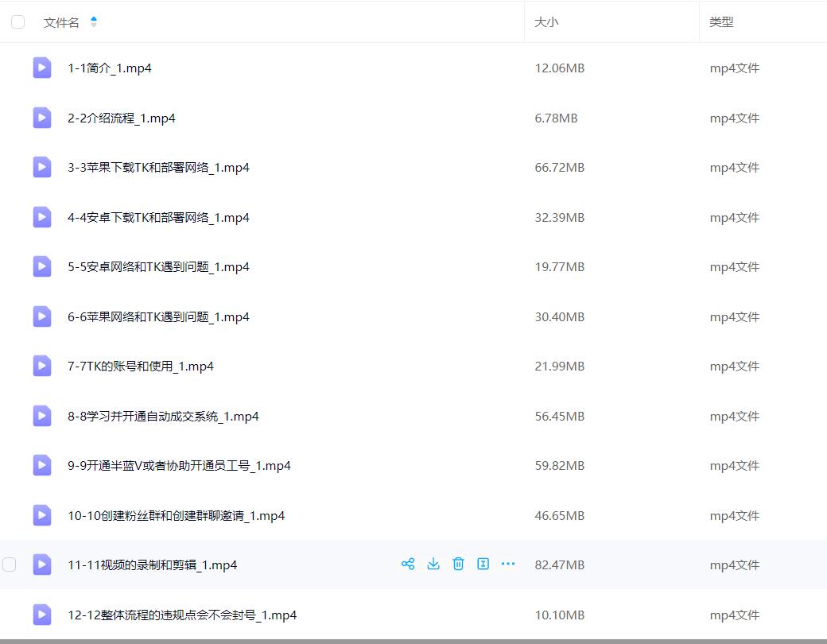Click the 大小 column header
The height and width of the screenshot is (644, 827).
pyautogui.click(x=546, y=22)
